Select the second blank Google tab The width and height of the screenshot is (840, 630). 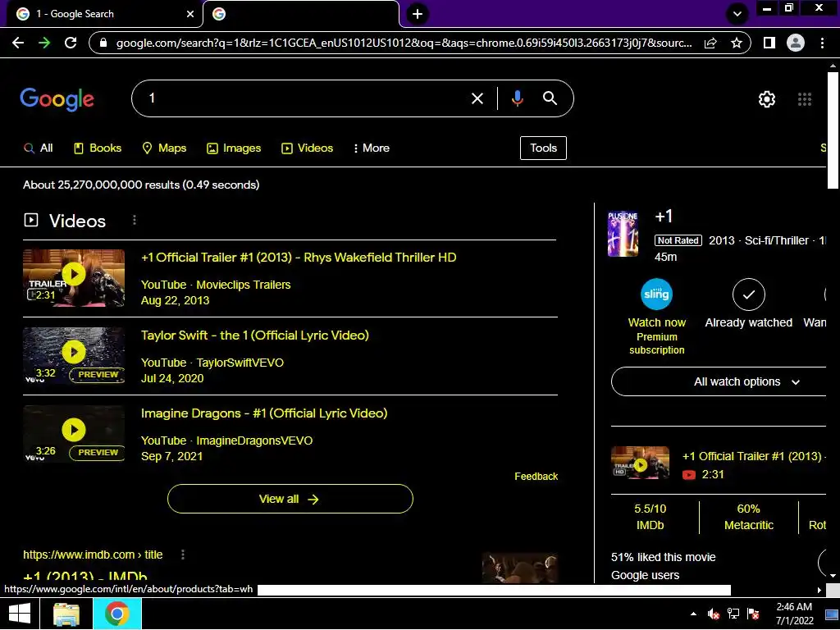tap(300, 14)
